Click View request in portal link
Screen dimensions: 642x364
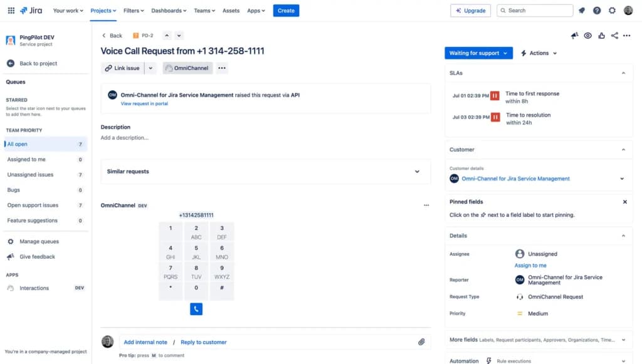[x=144, y=103]
